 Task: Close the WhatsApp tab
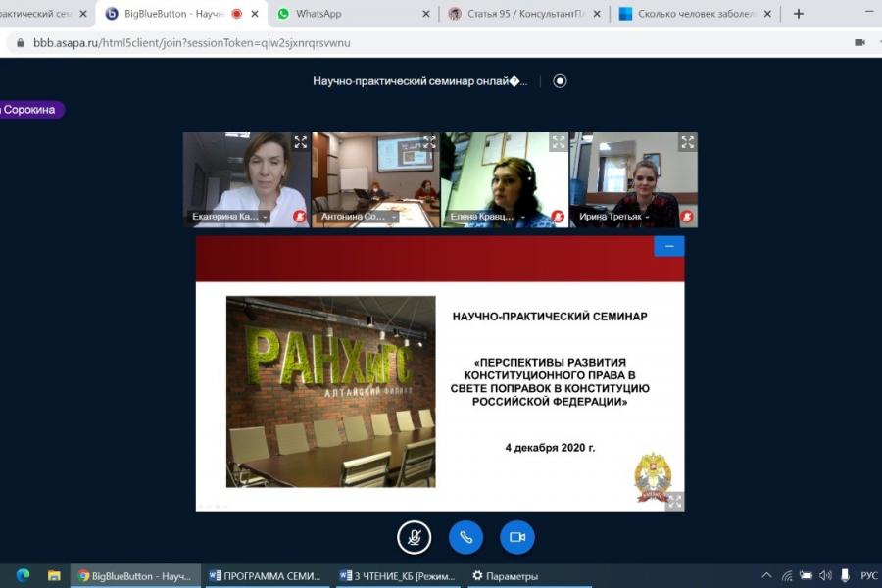426,14
